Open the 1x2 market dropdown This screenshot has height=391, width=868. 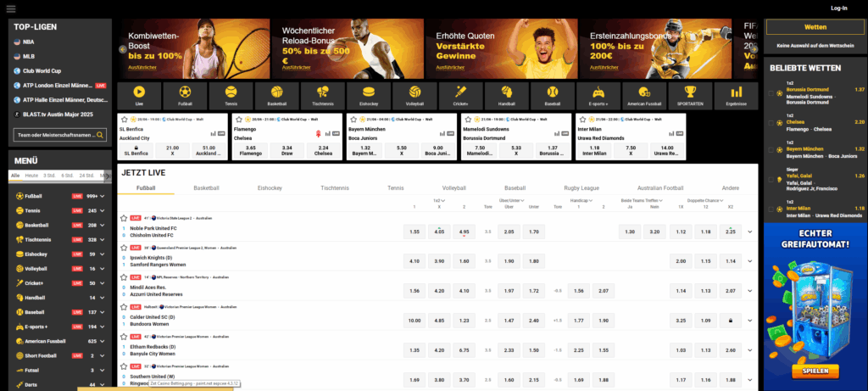pos(440,200)
